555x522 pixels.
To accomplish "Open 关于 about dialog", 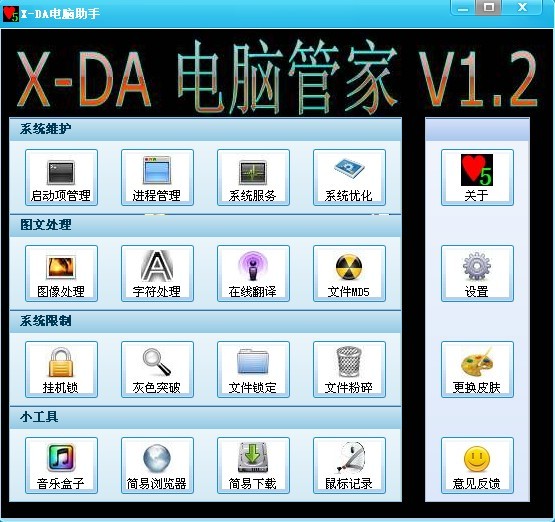I will click(x=477, y=177).
